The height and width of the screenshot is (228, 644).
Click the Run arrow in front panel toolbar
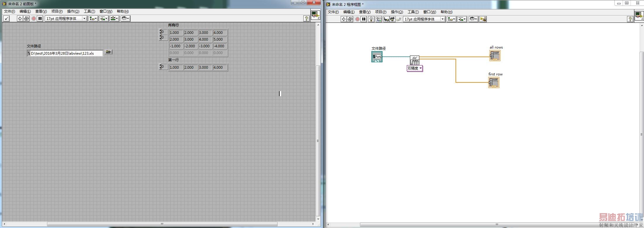coord(20,18)
